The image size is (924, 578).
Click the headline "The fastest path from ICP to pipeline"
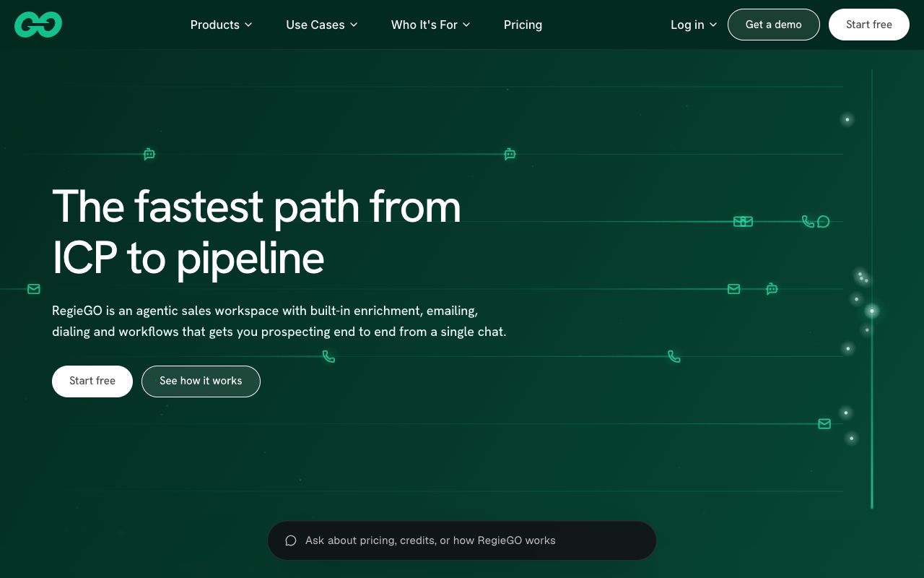[x=257, y=232]
